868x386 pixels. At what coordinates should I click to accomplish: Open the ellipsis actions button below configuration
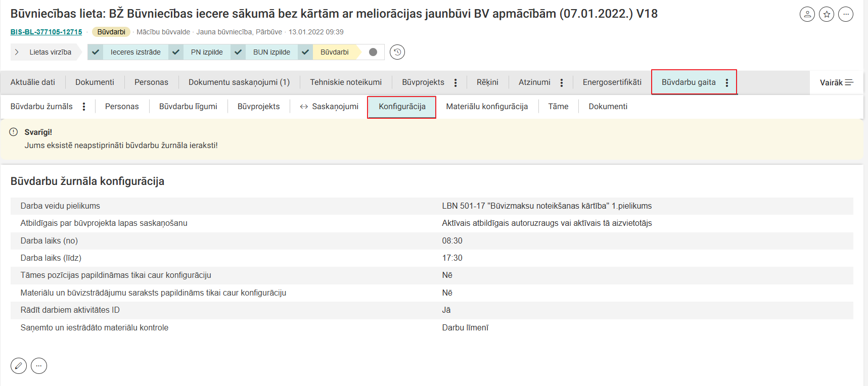39,366
